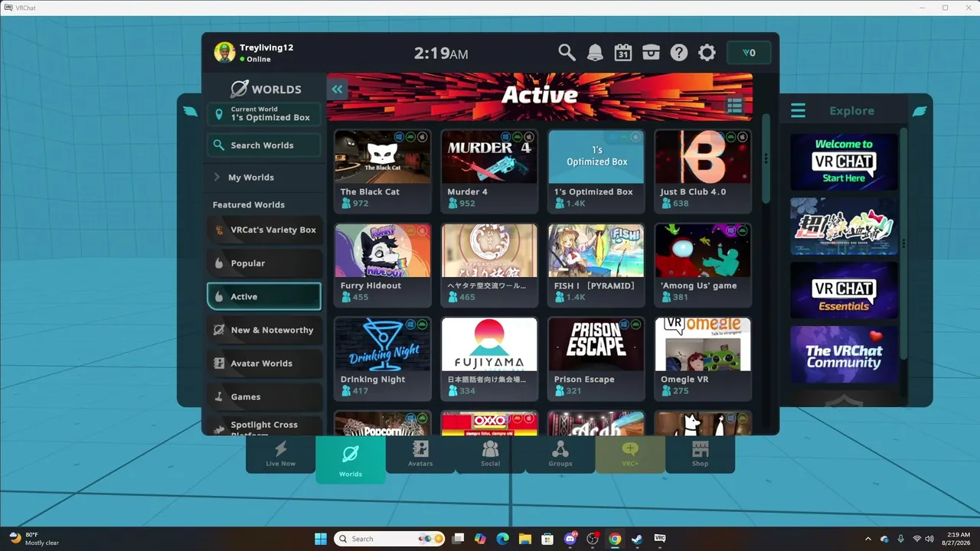Open the Just B Club 4.0 world
The image size is (980, 551).
(x=703, y=171)
